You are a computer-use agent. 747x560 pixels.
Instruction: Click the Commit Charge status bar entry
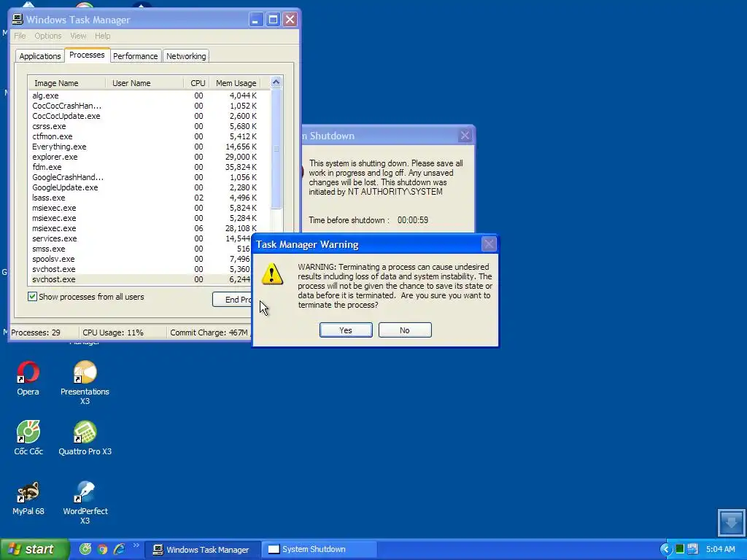[x=209, y=332]
